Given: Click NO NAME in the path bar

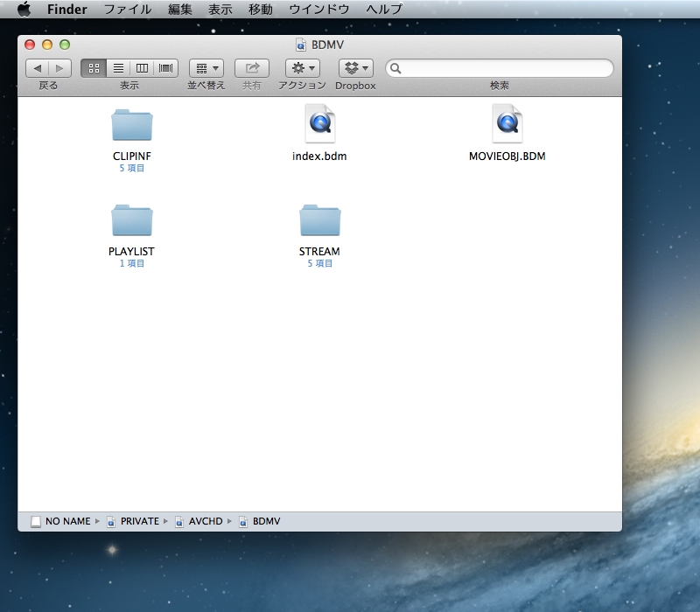Looking at the screenshot, I should coord(68,521).
